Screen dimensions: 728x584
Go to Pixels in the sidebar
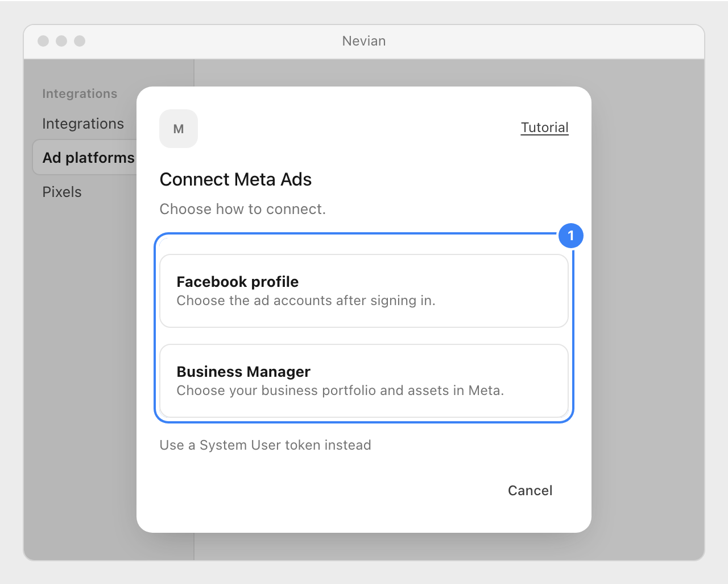point(62,192)
